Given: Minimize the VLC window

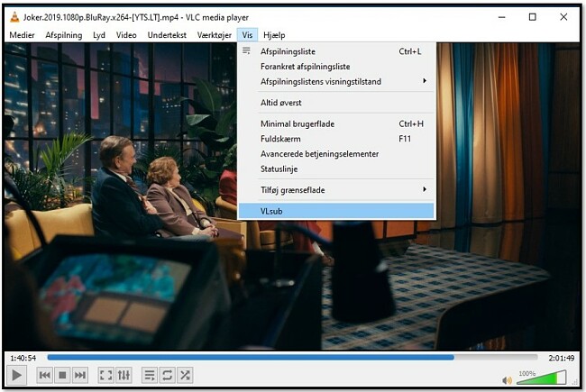Looking at the screenshot, I should (502, 17).
